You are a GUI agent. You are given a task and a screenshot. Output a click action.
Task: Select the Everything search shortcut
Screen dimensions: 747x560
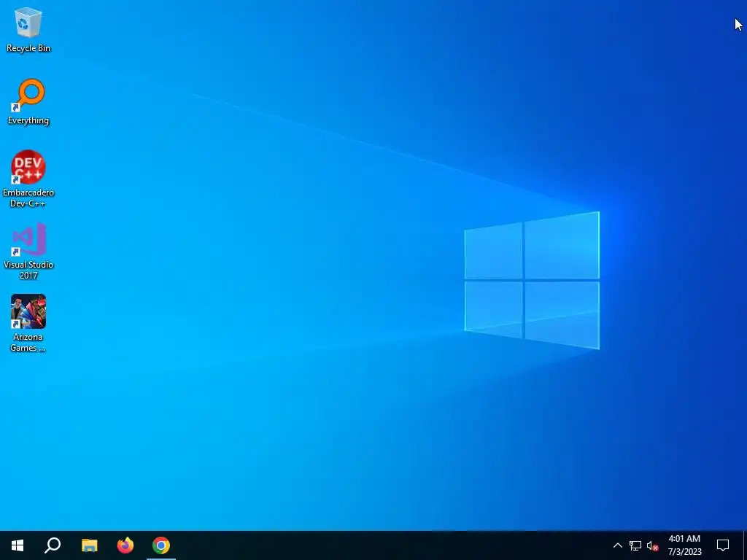click(28, 102)
